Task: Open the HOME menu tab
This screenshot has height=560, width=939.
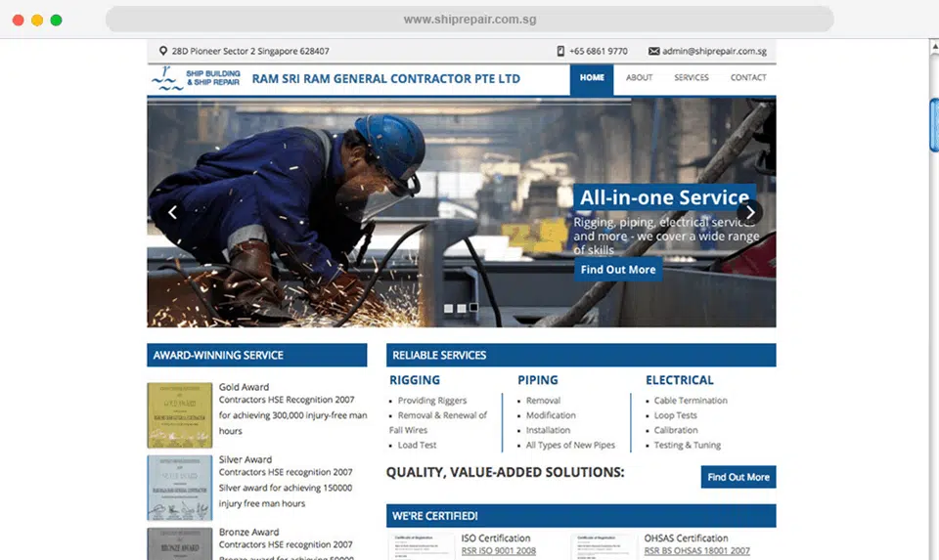Action: (x=592, y=79)
